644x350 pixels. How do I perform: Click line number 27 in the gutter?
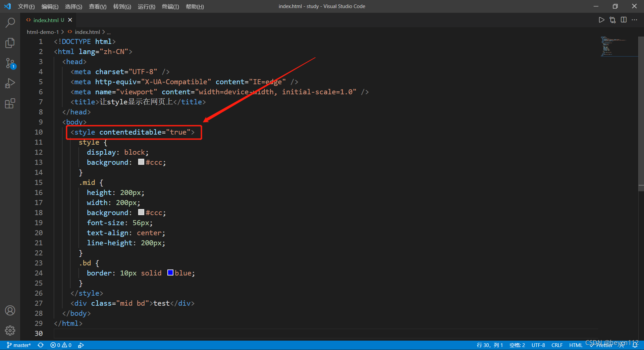coord(39,303)
